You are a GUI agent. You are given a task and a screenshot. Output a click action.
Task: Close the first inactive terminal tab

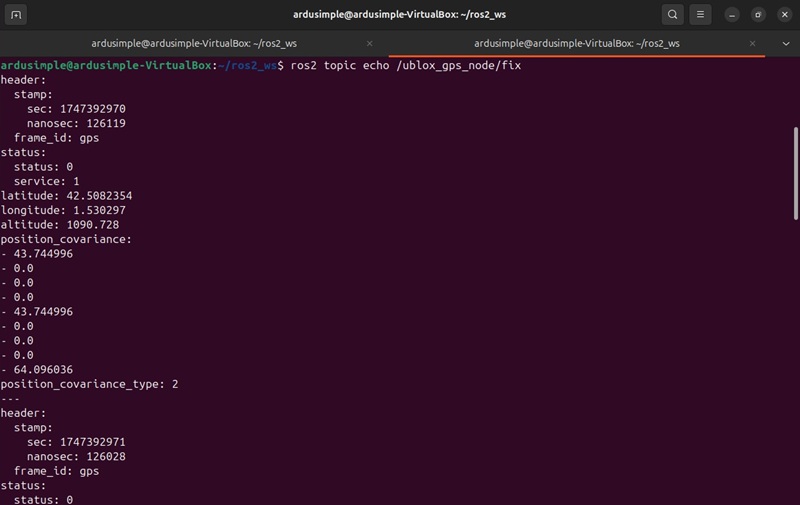pos(370,44)
